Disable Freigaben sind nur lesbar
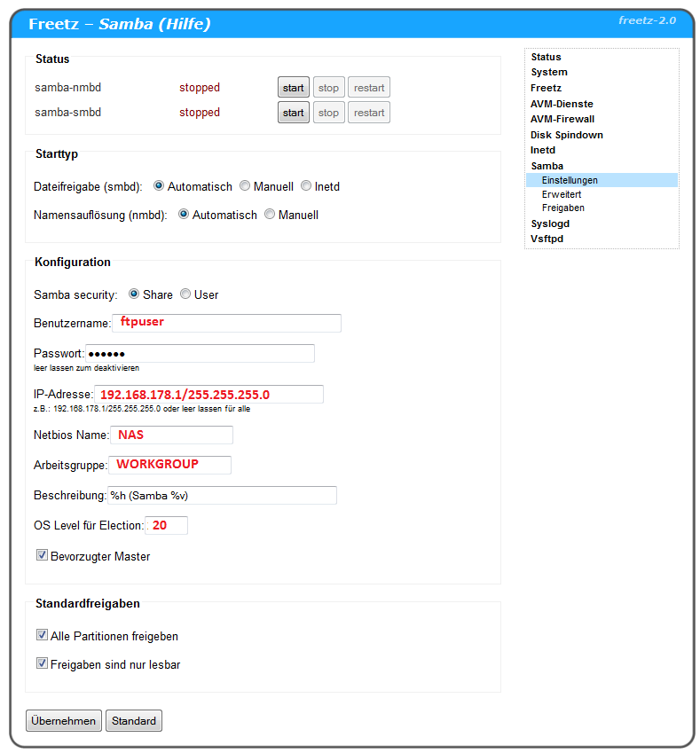700x753 pixels. tap(42, 663)
